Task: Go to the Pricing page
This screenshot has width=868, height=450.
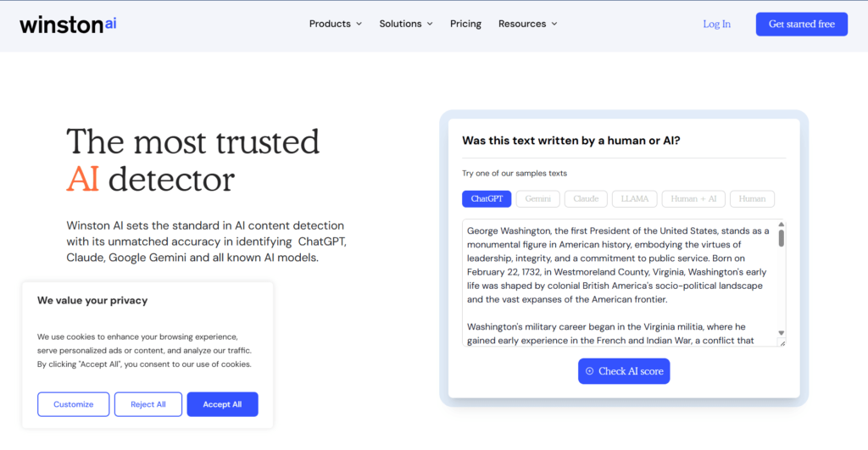Action: click(x=465, y=24)
